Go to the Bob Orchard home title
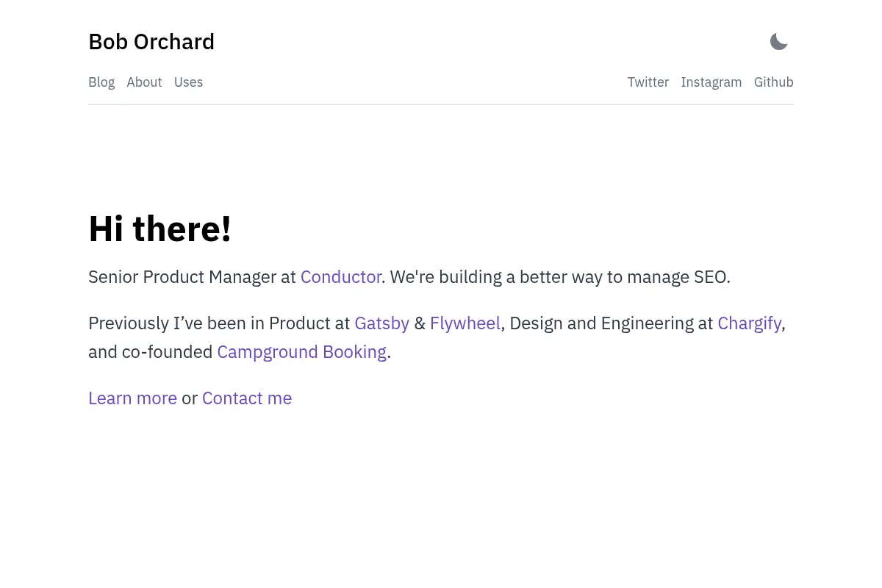 point(151,42)
